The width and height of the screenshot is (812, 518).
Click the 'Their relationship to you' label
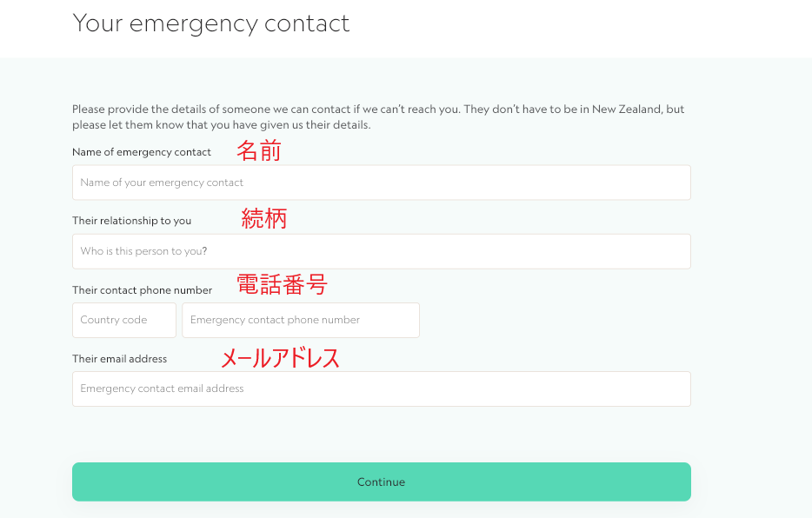tap(131, 221)
